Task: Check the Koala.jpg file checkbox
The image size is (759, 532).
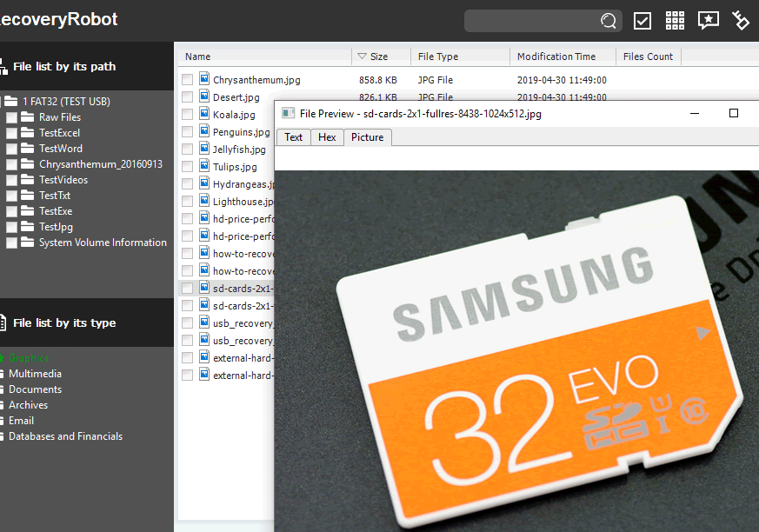Action: 187,114
